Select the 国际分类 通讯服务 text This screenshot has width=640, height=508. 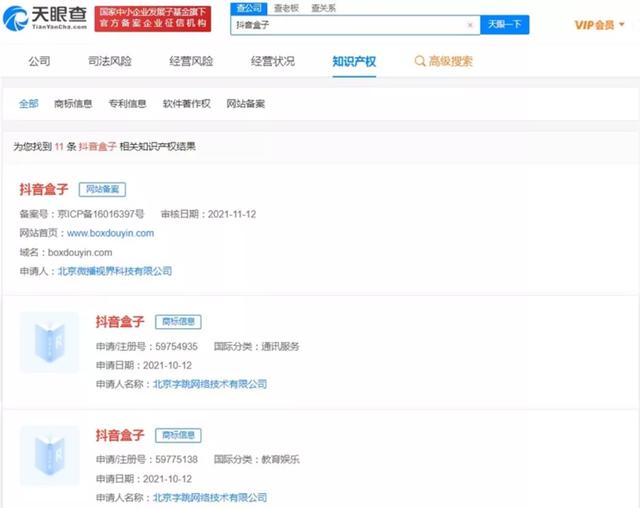coord(256,346)
